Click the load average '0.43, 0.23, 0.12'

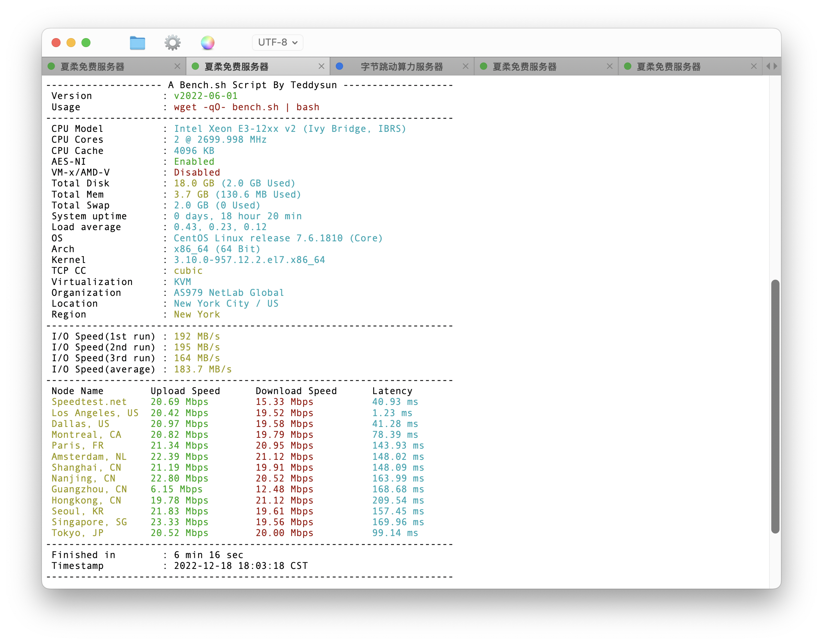pos(220,227)
